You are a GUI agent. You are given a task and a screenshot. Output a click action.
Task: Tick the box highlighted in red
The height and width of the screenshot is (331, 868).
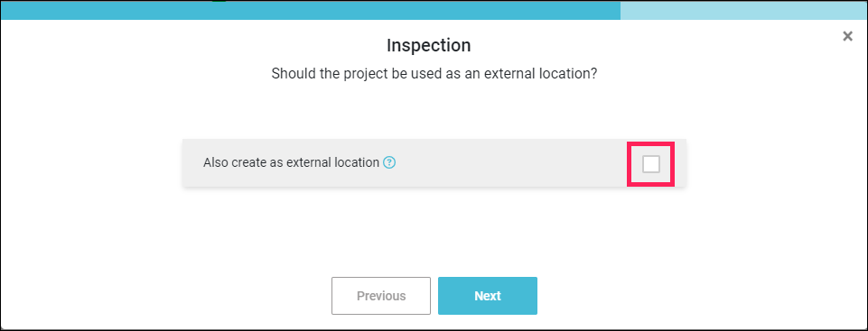point(650,163)
